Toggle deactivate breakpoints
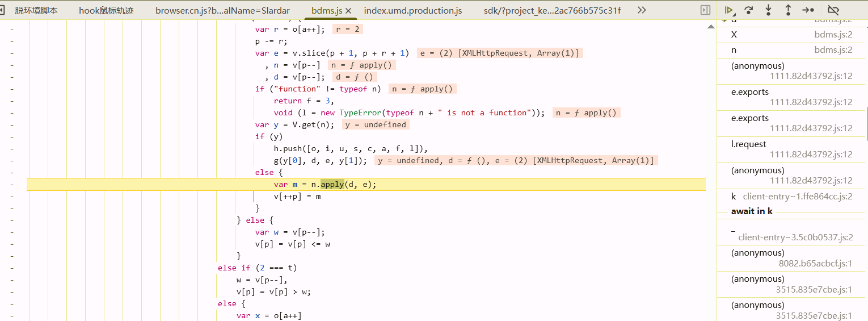The height and width of the screenshot is (321, 868). [833, 10]
